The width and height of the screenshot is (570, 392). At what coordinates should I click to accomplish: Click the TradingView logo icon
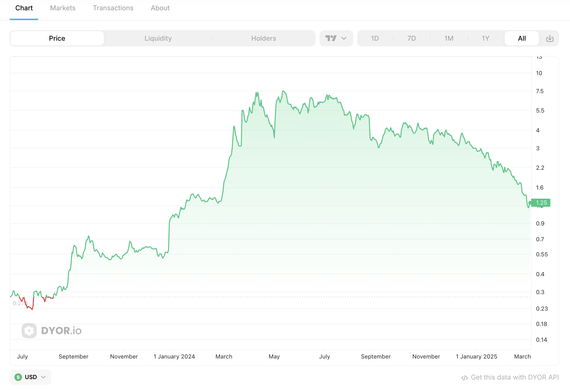point(331,38)
